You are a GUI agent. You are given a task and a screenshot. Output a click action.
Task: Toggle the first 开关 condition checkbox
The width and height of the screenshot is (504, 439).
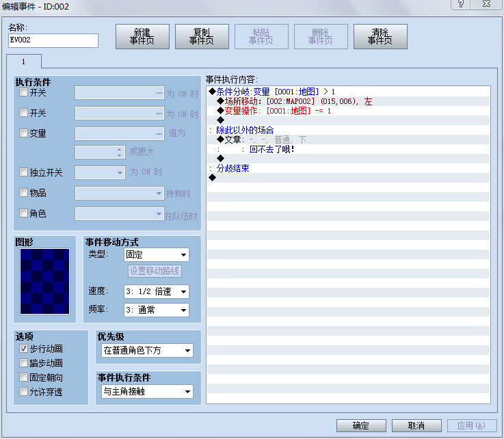click(x=23, y=92)
